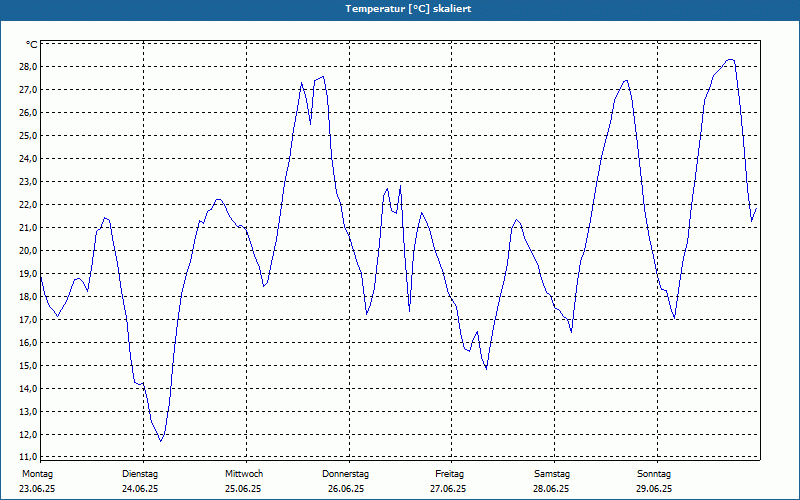
Task: Click the Donnerstag day label
Action: (345, 474)
